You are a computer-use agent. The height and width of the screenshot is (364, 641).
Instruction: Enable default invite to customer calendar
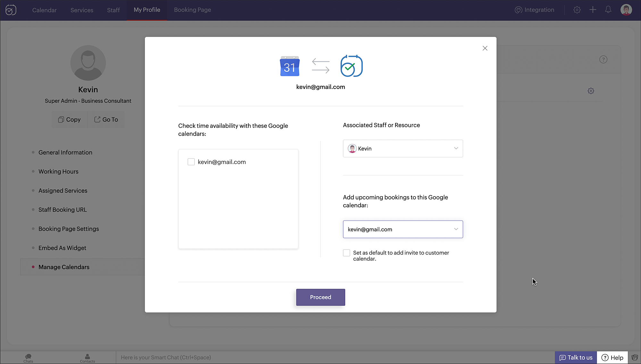346,253
